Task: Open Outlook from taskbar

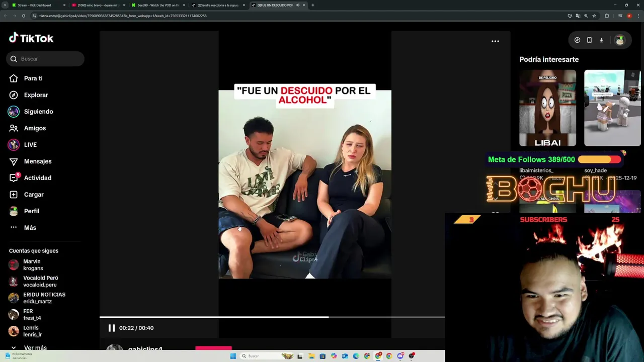Action: tap(345, 356)
